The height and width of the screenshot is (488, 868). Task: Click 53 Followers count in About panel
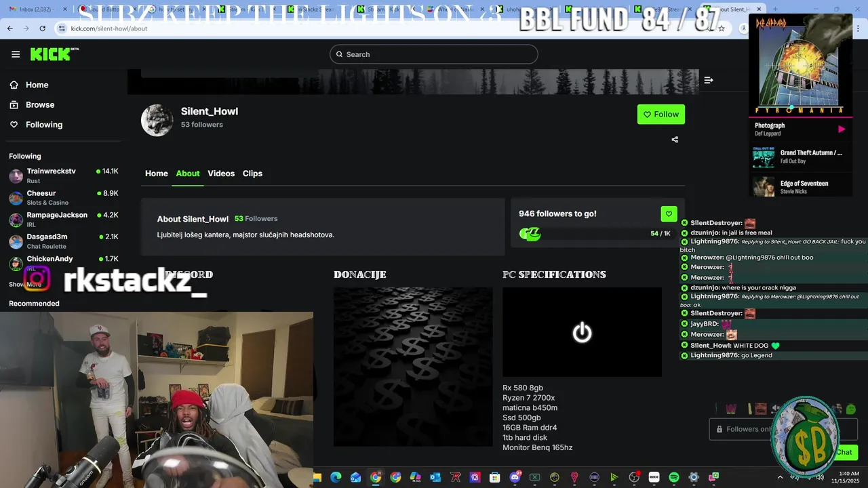tap(256, 218)
